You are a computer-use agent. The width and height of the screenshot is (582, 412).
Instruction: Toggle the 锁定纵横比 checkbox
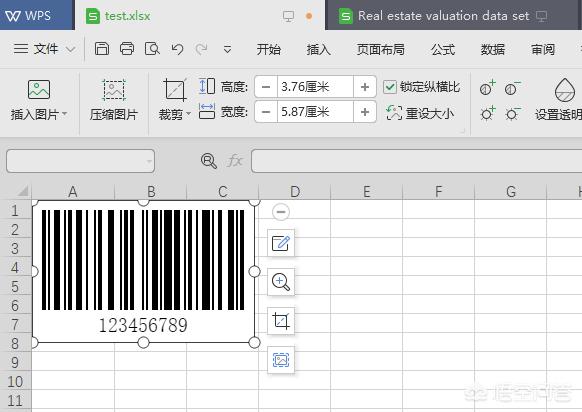(390, 87)
